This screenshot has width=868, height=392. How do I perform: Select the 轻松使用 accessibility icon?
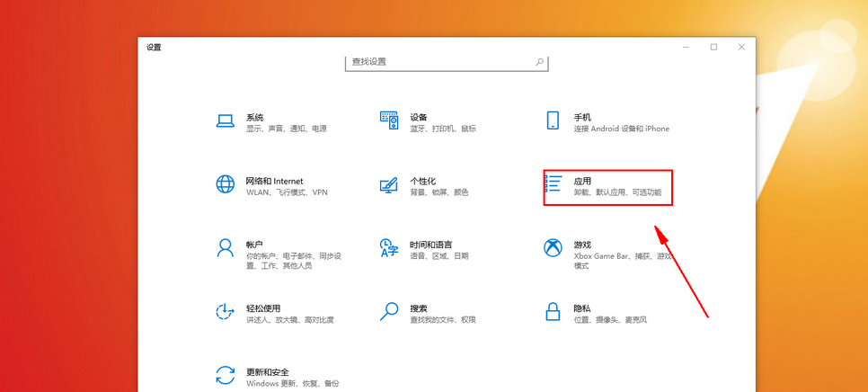click(225, 312)
